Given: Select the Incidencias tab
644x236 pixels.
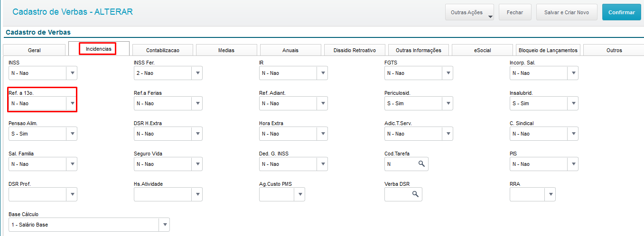Looking at the screenshot, I should pos(98,49).
